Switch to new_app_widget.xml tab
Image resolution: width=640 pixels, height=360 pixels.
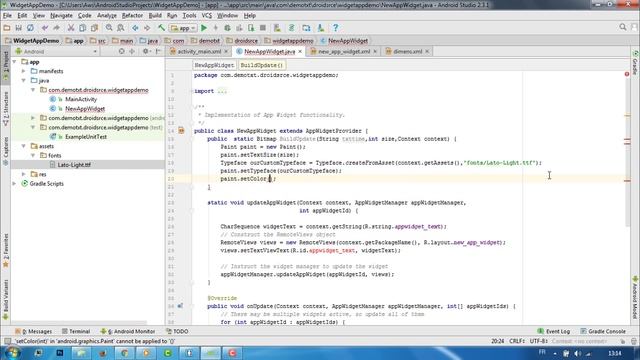(344, 51)
